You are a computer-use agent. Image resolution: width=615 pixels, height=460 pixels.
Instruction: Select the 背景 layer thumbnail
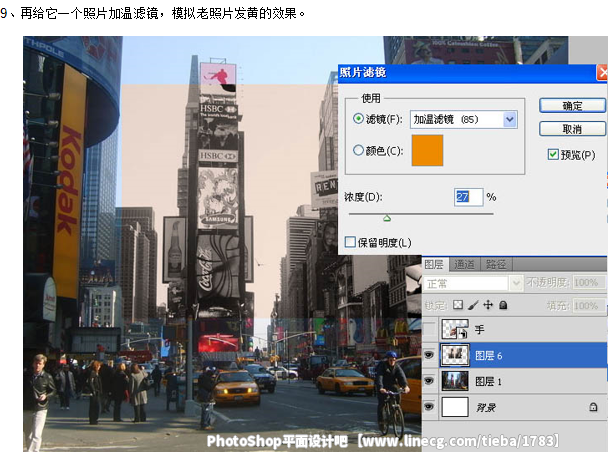click(x=455, y=407)
